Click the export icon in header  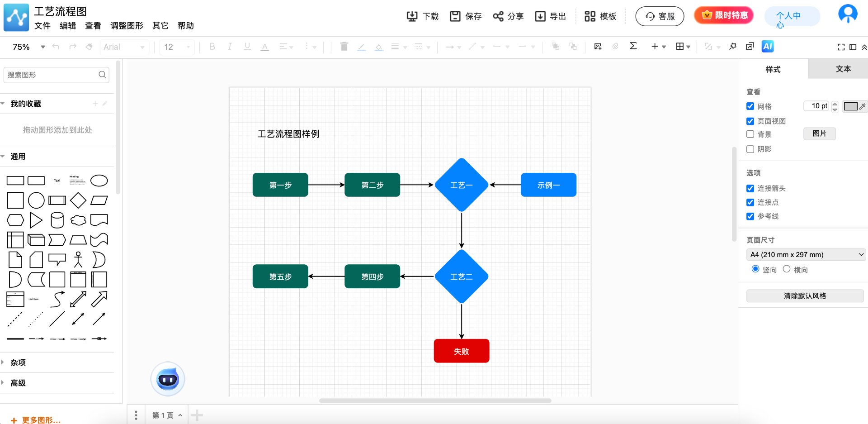pyautogui.click(x=540, y=16)
